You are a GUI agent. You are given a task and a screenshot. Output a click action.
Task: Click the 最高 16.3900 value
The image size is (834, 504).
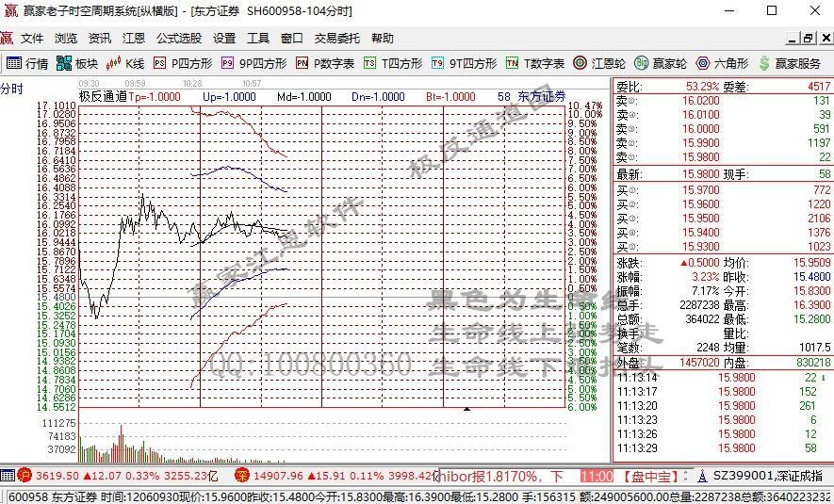coord(812,304)
